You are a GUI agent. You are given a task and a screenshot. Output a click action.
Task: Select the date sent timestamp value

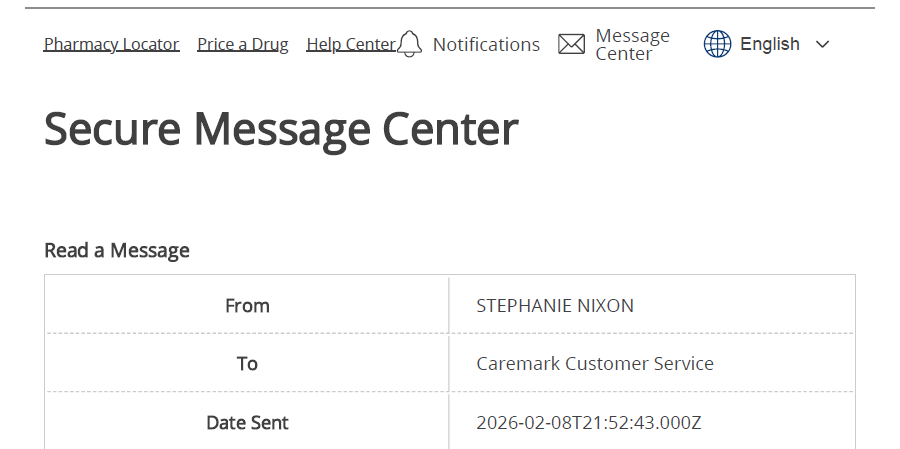pyautogui.click(x=589, y=422)
